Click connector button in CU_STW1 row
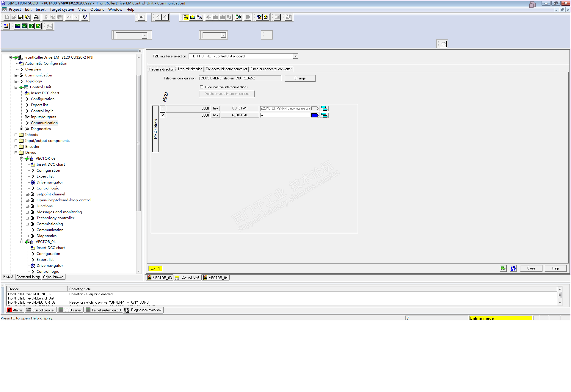The image size is (571, 392). tap(315, 109)
